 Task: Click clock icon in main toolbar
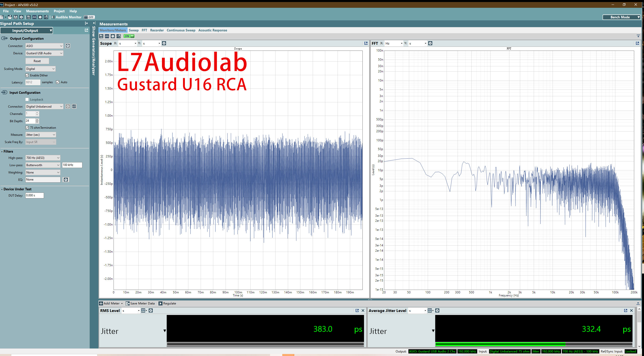tap(40, 17)
